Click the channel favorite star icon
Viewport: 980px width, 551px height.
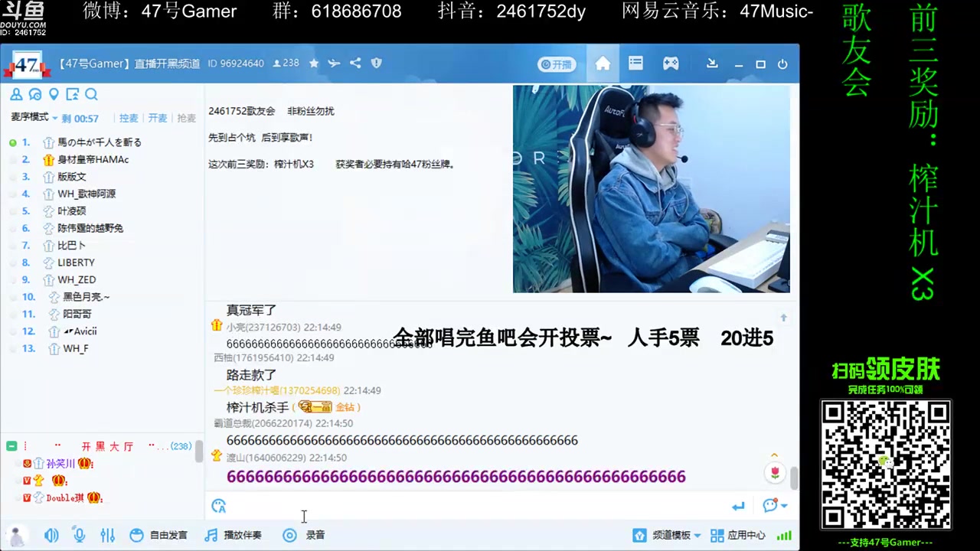pos(314,64)
